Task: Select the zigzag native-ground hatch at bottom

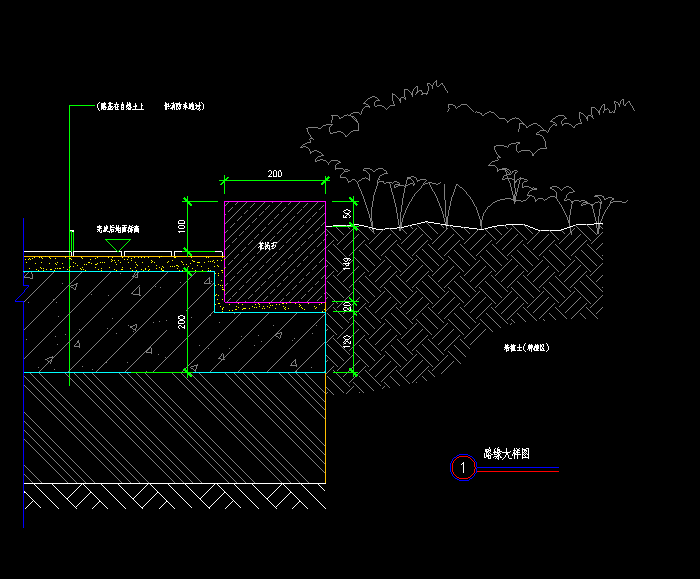Action: pyautogui.click(x=174, y=496)
